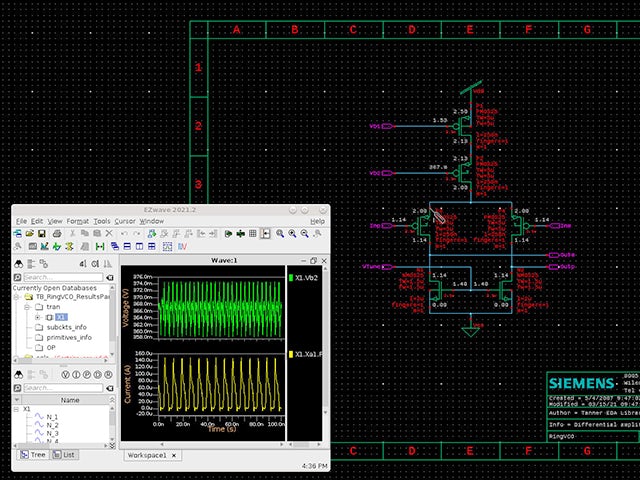
Task: Open the Cursor menu
Action: tap(125, 220)
